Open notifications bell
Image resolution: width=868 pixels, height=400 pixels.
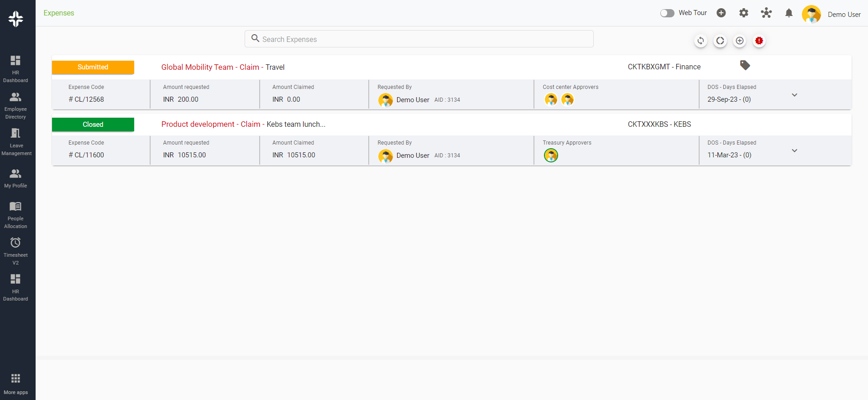tap(789, 13)
